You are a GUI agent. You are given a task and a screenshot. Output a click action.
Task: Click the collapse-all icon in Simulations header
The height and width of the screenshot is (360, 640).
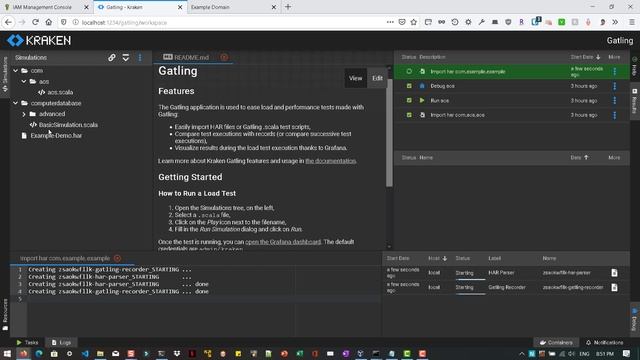click(x=126, y=58)
